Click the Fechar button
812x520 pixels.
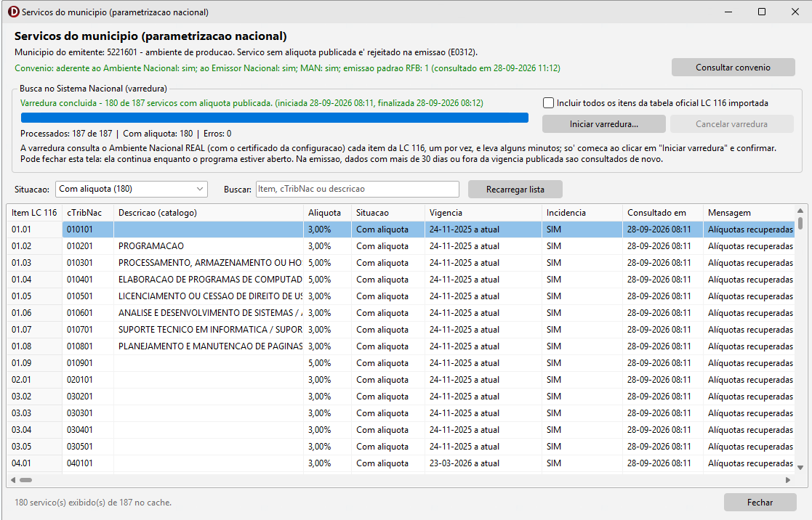point(760,503)
